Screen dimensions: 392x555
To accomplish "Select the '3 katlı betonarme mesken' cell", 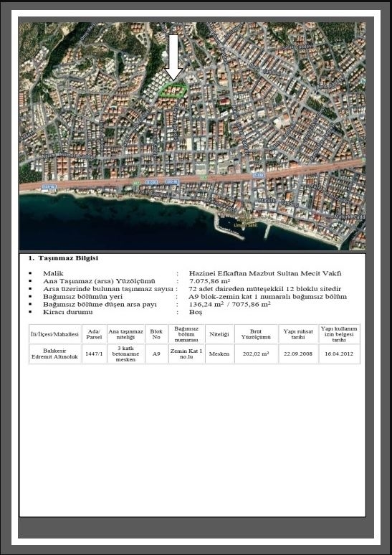I will pos(125,354).
